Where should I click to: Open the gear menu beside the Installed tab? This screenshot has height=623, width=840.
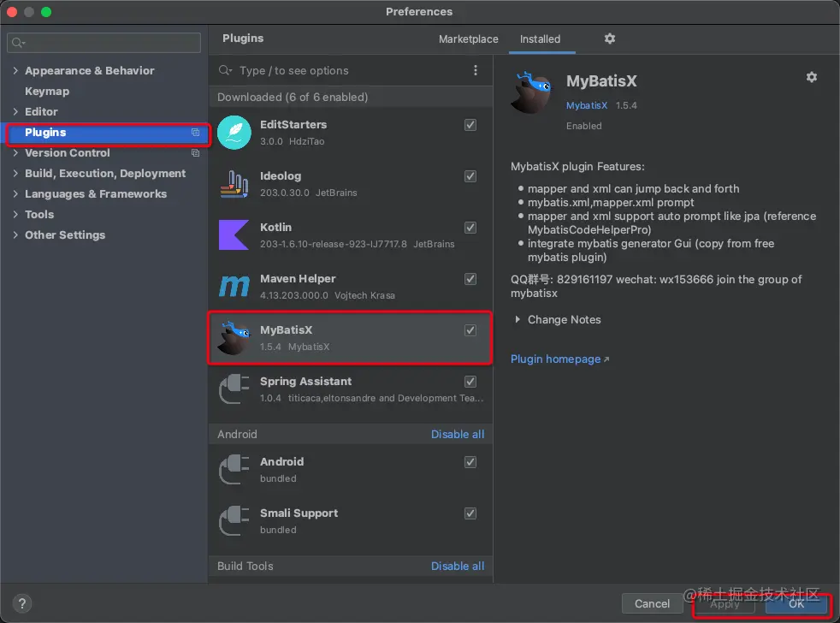pyautogui.click(x=610, y=39)
